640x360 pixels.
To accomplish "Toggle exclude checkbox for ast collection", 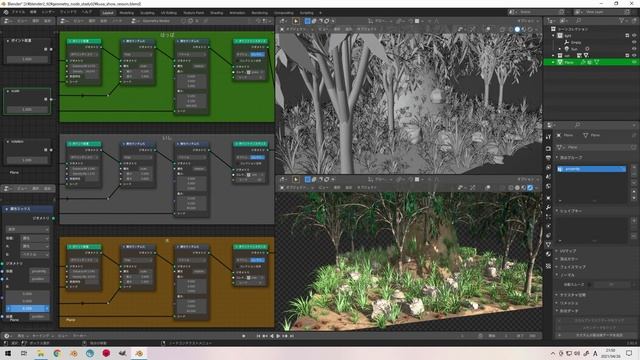I will tap(627, 56).
